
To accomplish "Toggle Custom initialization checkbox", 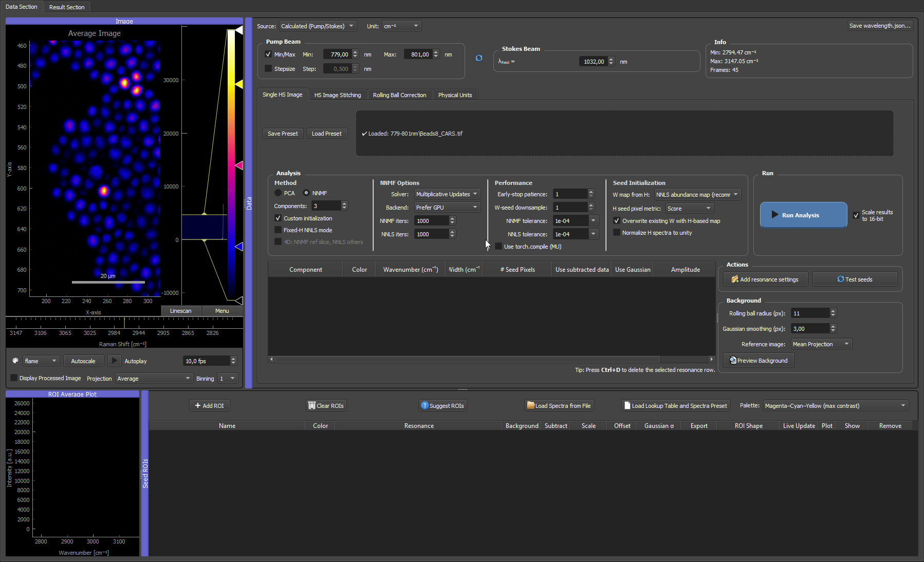I will [278, 218].
